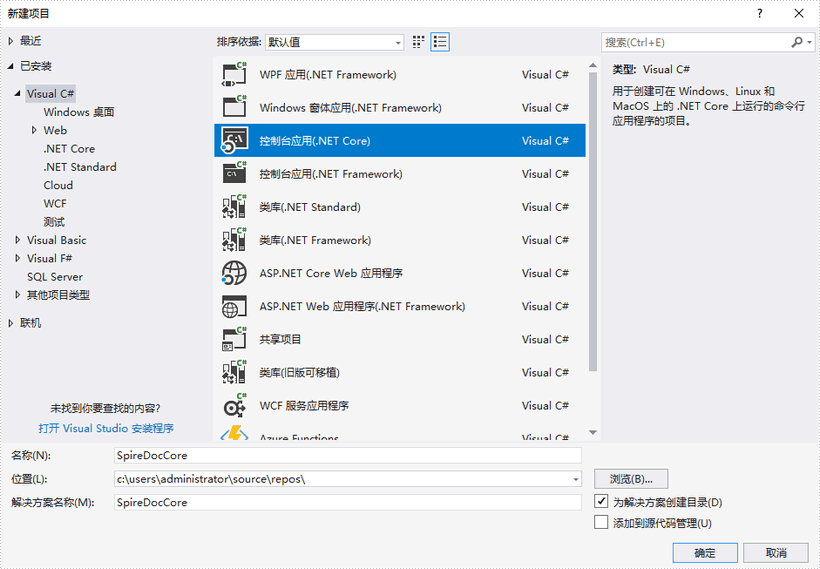Enable 添加到源代码管理 checkbox
This screenshot has height=569, width=820.
pos(601,522)
